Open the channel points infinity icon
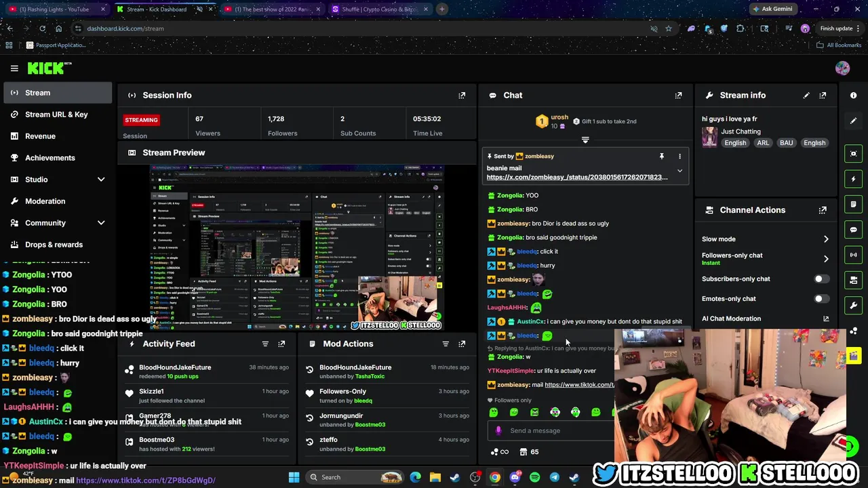The width and height of the screenshot is (868, 488). click(499, 452)
